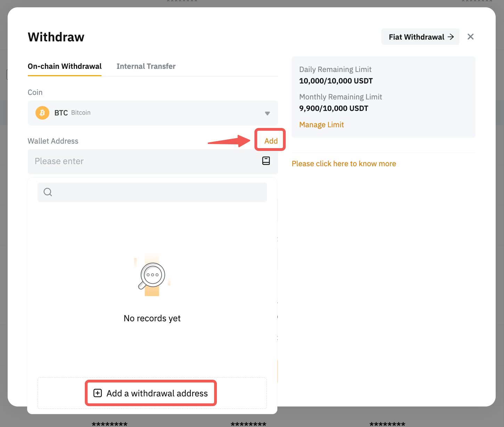Screen dimensions: 504x427
Task: Click the search magnifier icon
Action: click(x=48, y=192)
